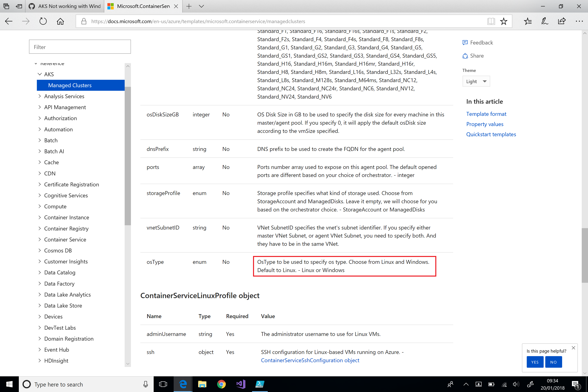Click the Add notes pen icon
588x392 pixels.
(x=545, y=21)
